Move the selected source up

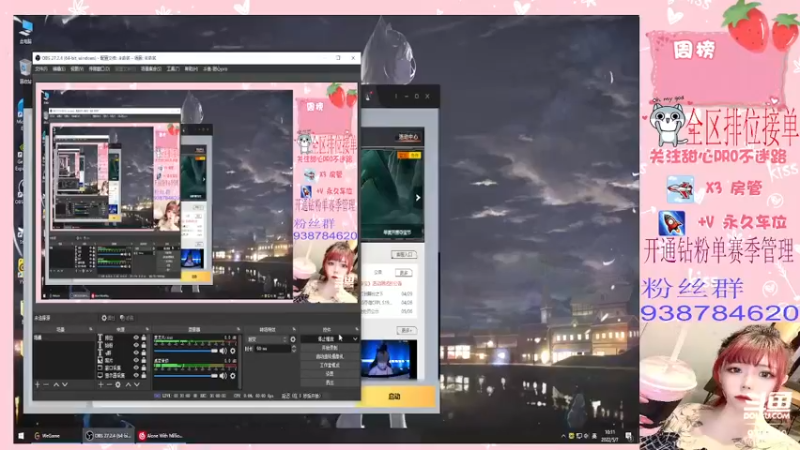pyautogui.click(x=128, y=385)
